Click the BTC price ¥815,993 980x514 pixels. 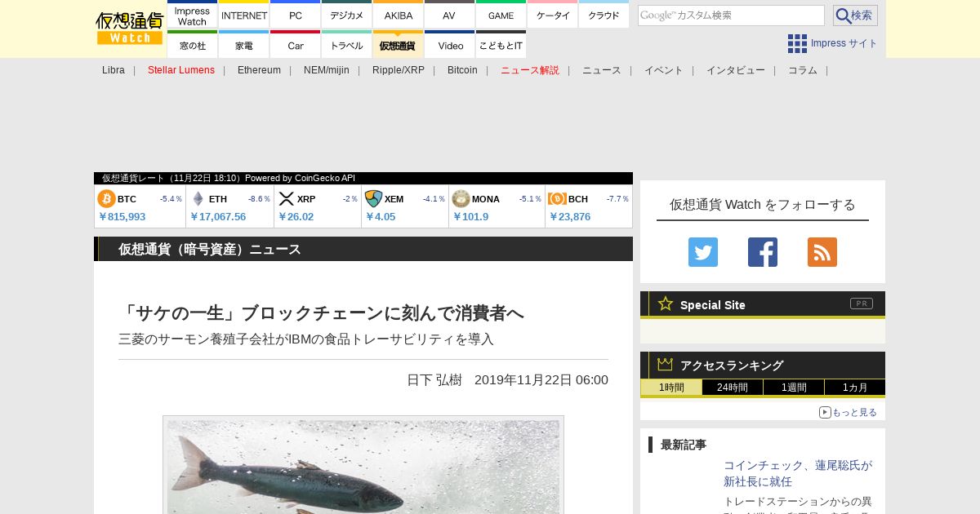122,216
